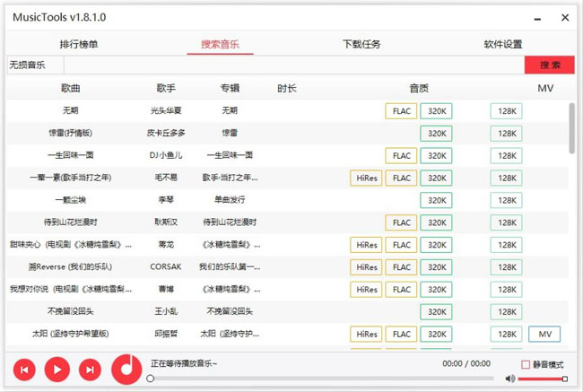Select song 一生回味一面 in song column
The width and height of the screenshot is (583, 392).
click(x=71, y=155)
